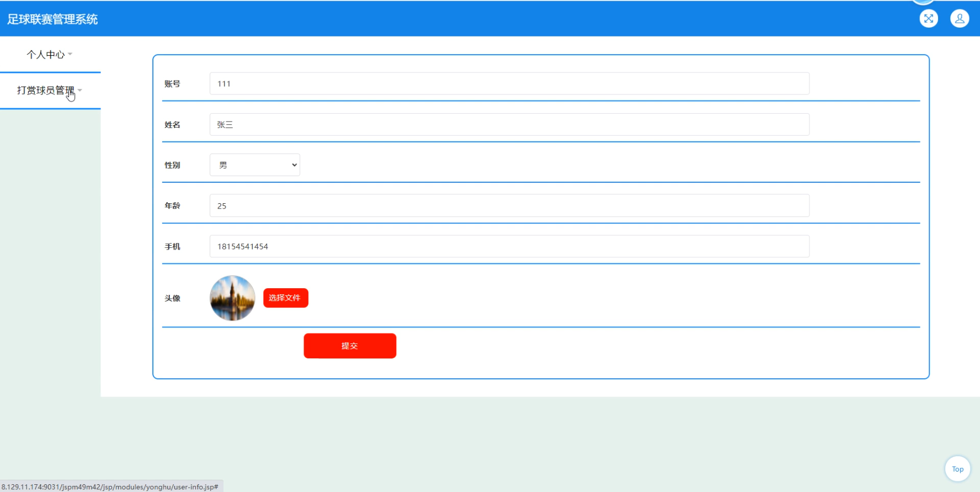Image resolution: width=980 pixels, height=492 pixels.
Task: Click the round avatar thumbnail image
Action: (232, 298)
